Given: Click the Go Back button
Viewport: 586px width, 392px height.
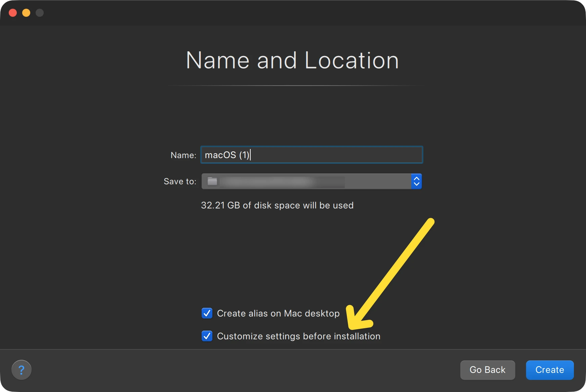Looking at the screenshot, I should (488, 370).
